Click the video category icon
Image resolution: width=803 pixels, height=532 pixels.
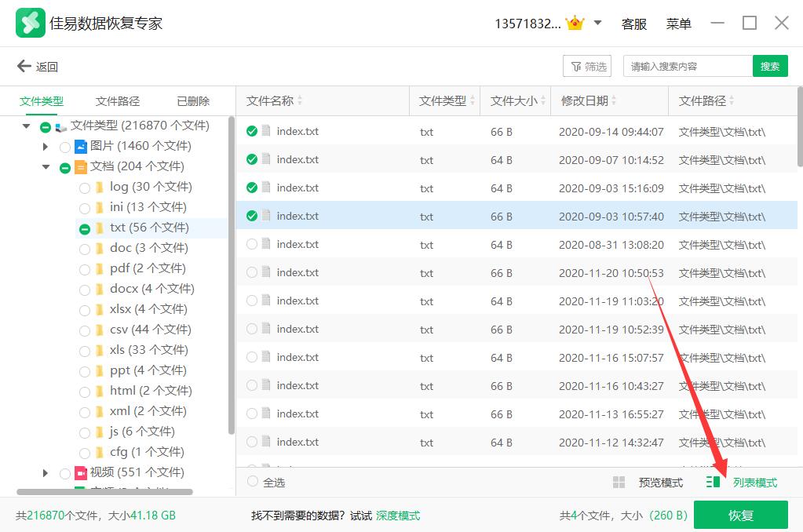pyautogui.click(x=81, y=472)
